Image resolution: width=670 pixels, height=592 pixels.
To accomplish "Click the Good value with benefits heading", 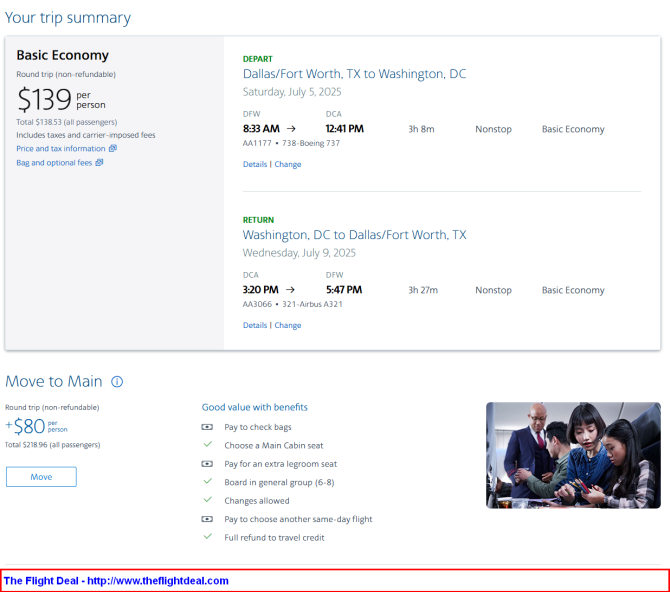I will pos(255,407).
